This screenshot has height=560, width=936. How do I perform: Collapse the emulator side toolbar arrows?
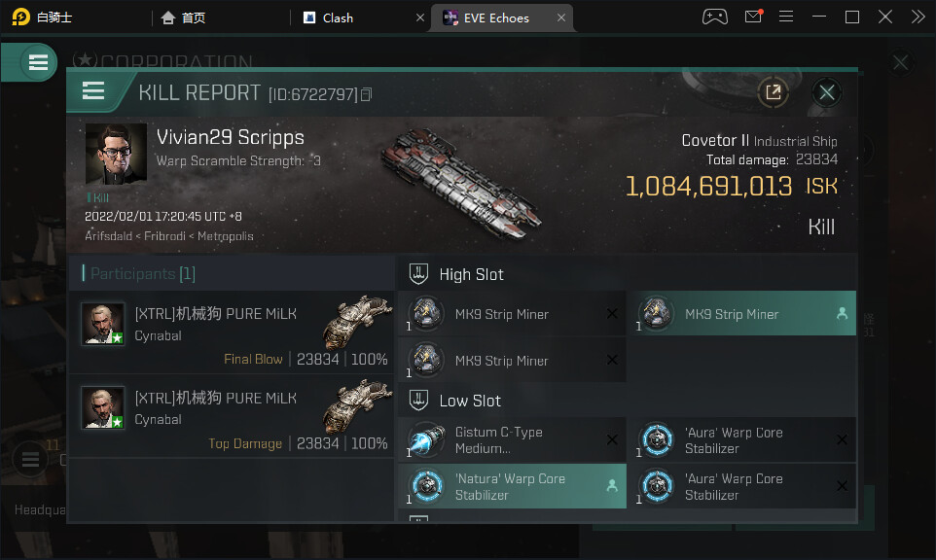coord(918,17)
